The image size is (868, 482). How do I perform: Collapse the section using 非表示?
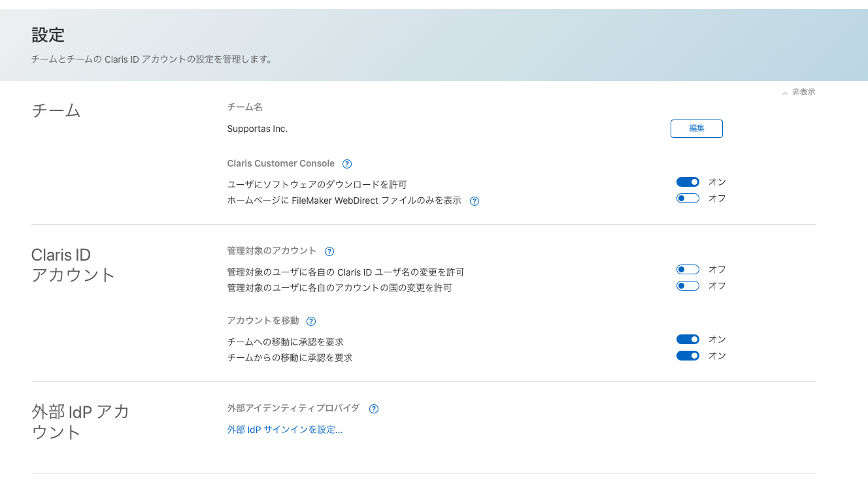click(x=799, y=93)
